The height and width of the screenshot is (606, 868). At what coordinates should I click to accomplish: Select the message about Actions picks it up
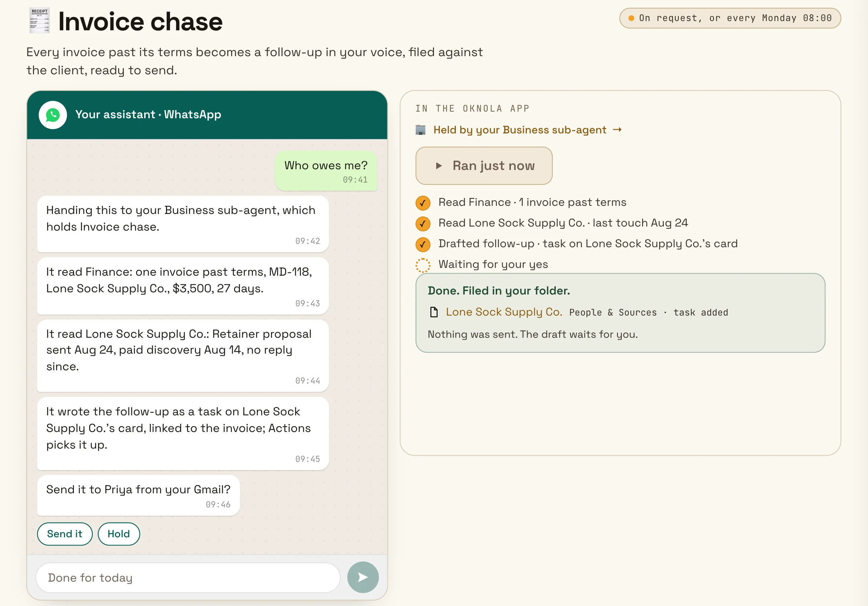[x=183, y=433]
